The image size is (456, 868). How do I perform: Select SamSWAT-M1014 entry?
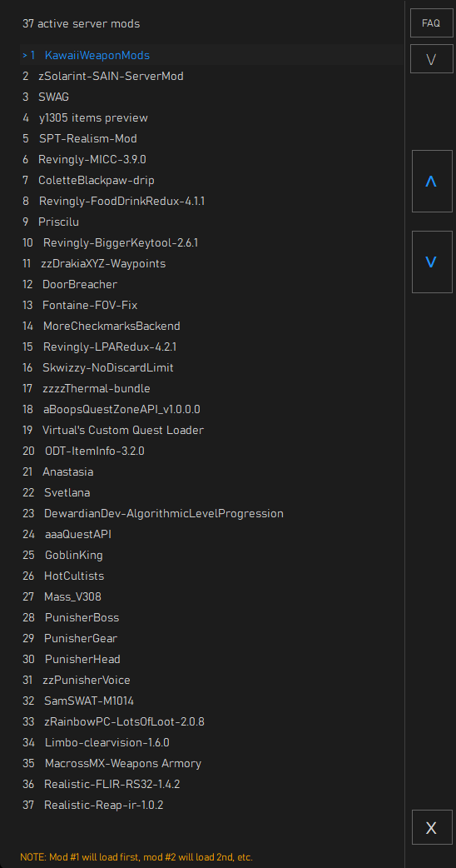click(212, 701)
